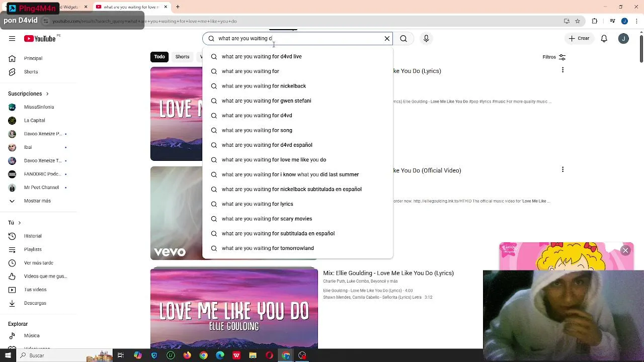The height and width of the screenshot is (362, 644).
Task: Choose suggestion 'for gwen stefani'
Action: coord(297,101)
